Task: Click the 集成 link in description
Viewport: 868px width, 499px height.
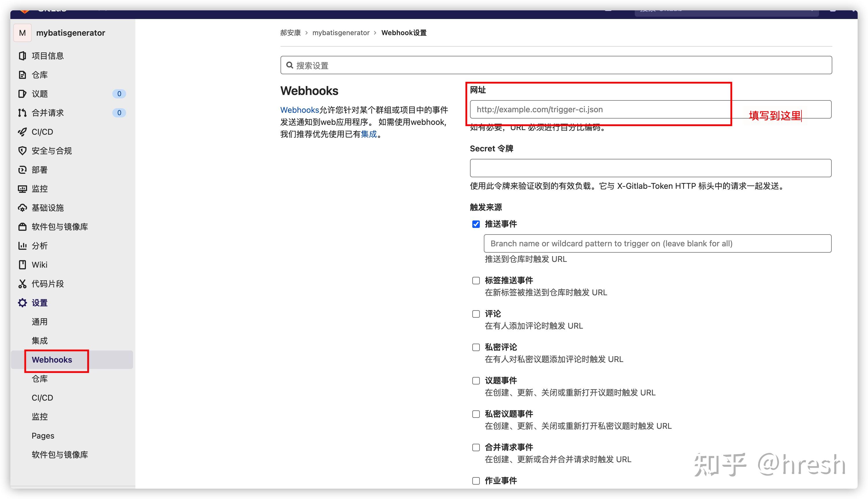Action: pos(369,134)
